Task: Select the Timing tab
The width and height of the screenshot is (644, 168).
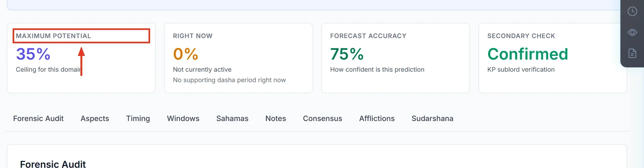Action: [138, 119]
